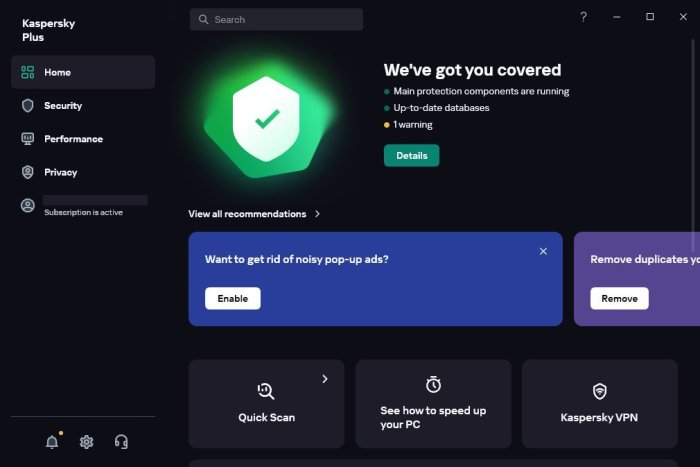Open support headset icon

coord(121,442)
